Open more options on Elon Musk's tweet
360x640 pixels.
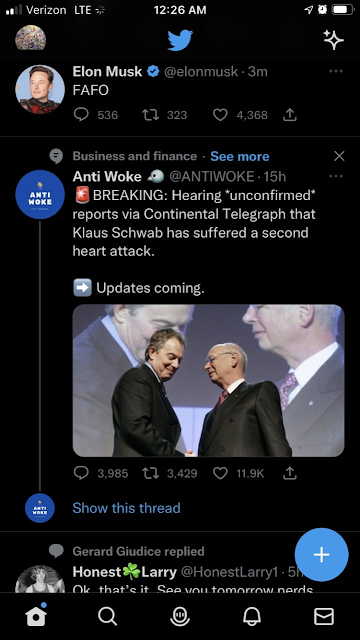(336, 71)
